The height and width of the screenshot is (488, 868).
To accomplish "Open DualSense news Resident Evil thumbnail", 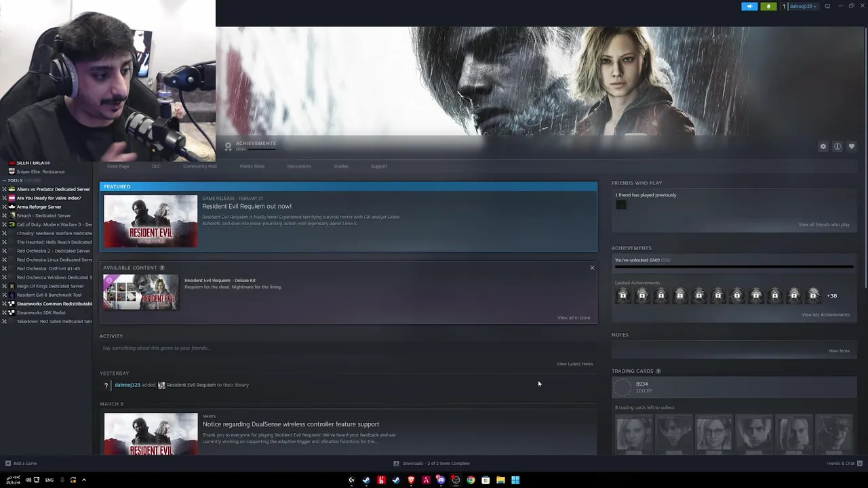I will tap(151, 434).
